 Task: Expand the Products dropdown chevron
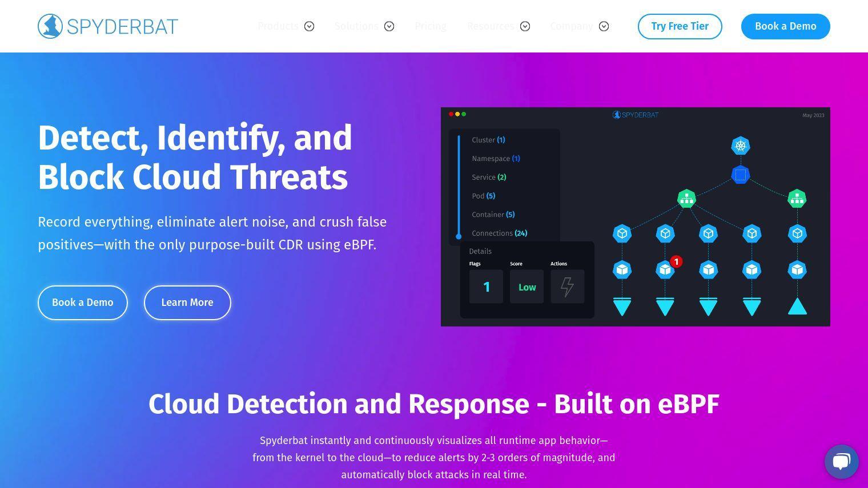coord(309,26)
